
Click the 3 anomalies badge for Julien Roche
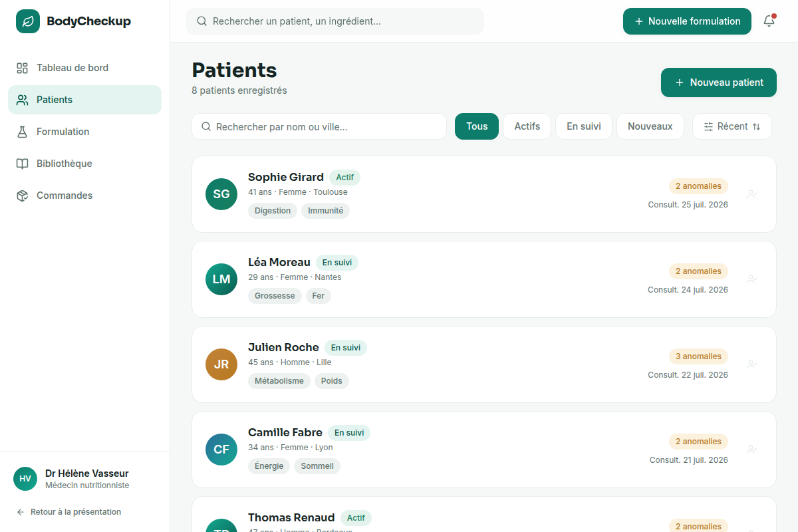click(698, 356)
